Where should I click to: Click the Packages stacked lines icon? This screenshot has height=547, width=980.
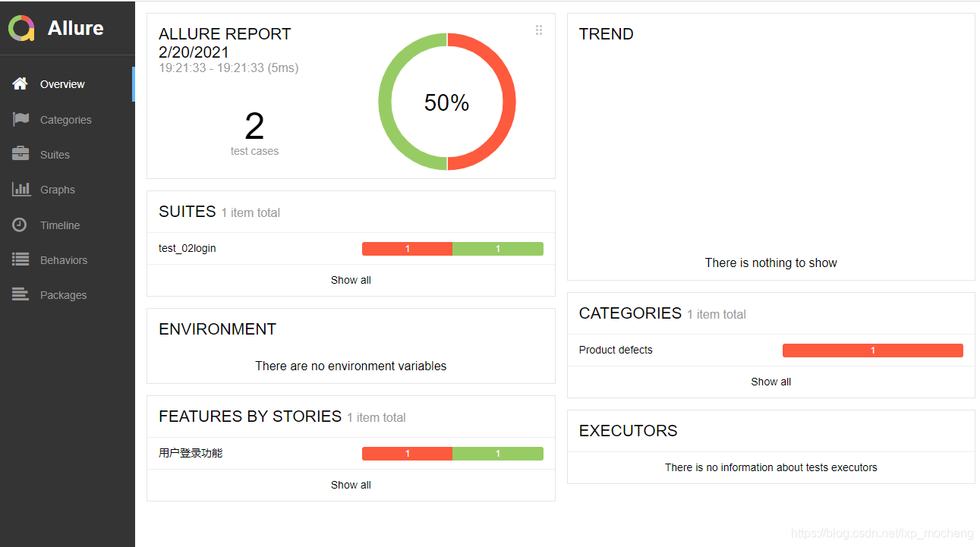(20, 294)
